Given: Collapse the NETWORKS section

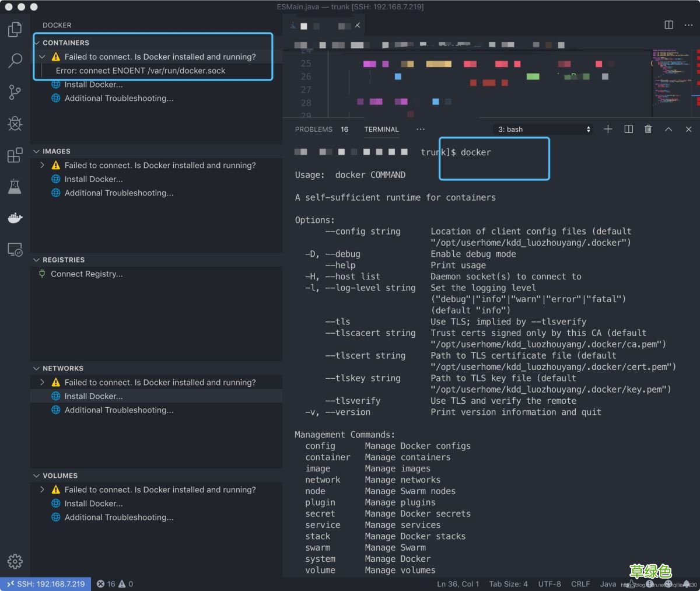Looking at the screenshot, I should pyautogui.click(x=37, y=368).
